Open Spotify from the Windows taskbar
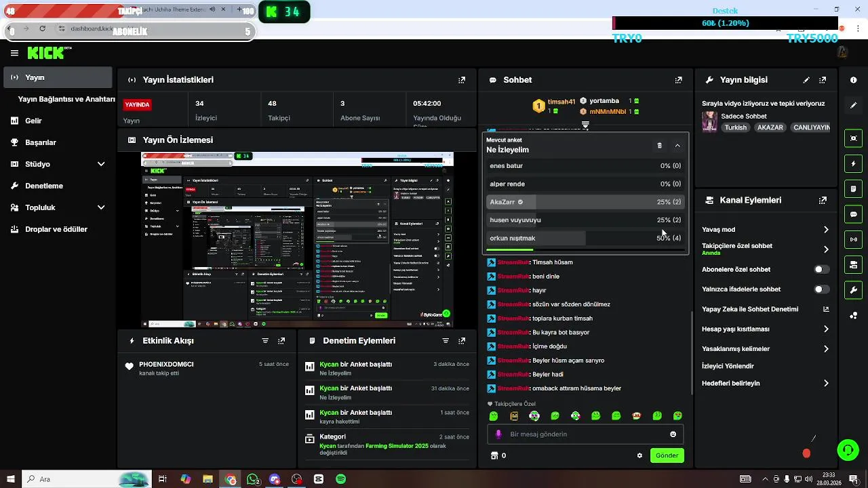The width and height of the screenshot is (868, 488). [341, 479]
